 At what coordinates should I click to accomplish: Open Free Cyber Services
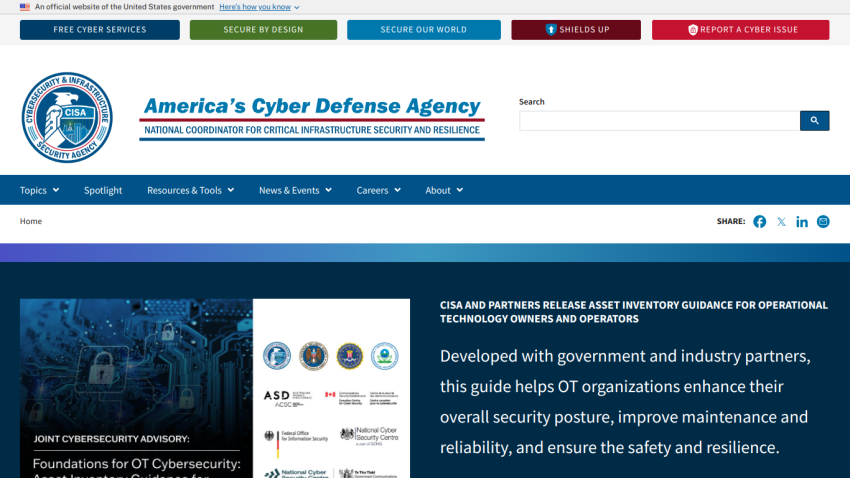(100, 30)
